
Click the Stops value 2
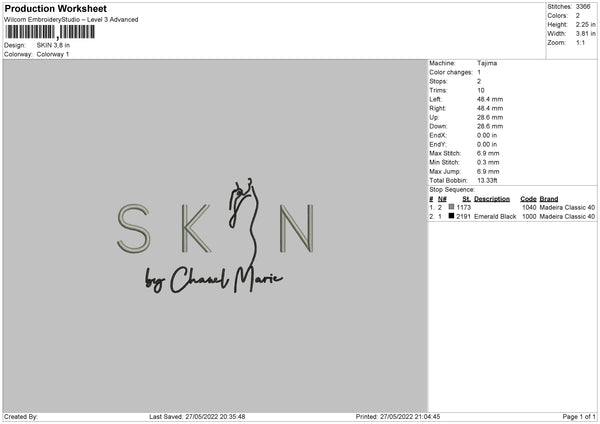click(479, 81)
